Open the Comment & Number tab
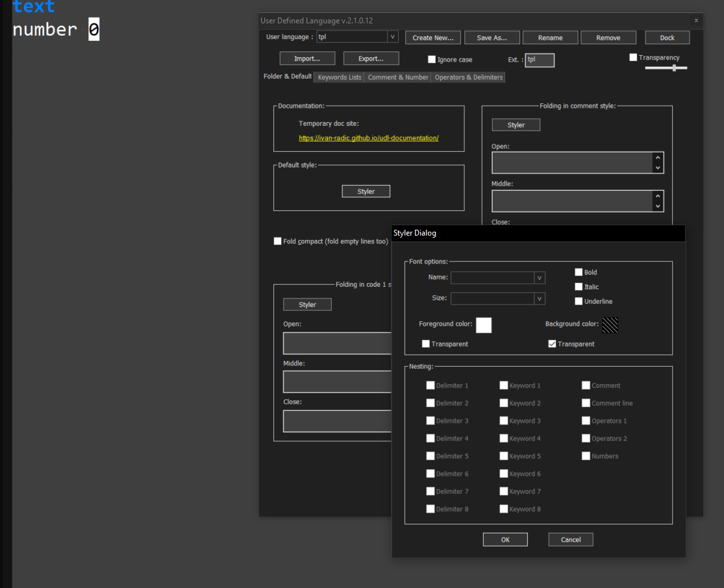 click(x=397, y=77)
